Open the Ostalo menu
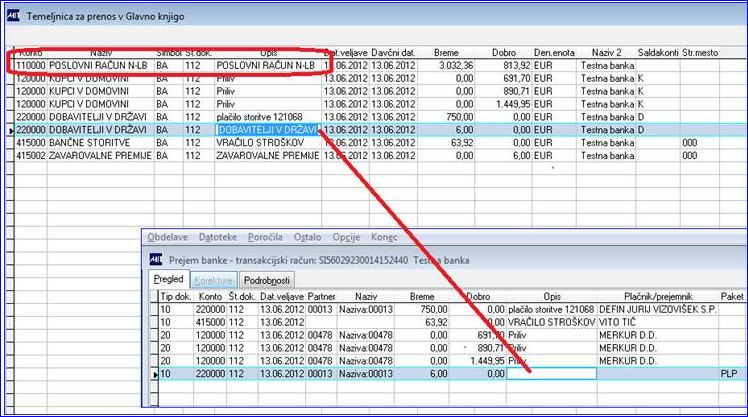The width and height of the screenshot is (748, 417). pos(307,237)
